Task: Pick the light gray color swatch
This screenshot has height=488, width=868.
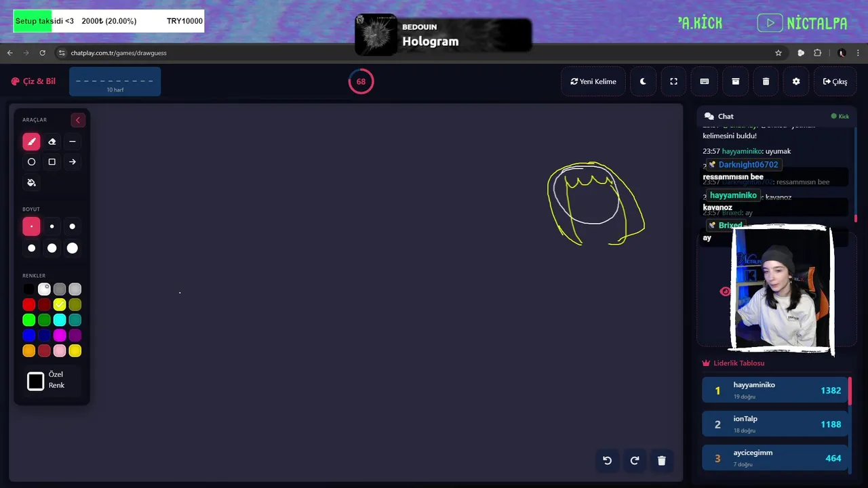Action: point(75,289)
